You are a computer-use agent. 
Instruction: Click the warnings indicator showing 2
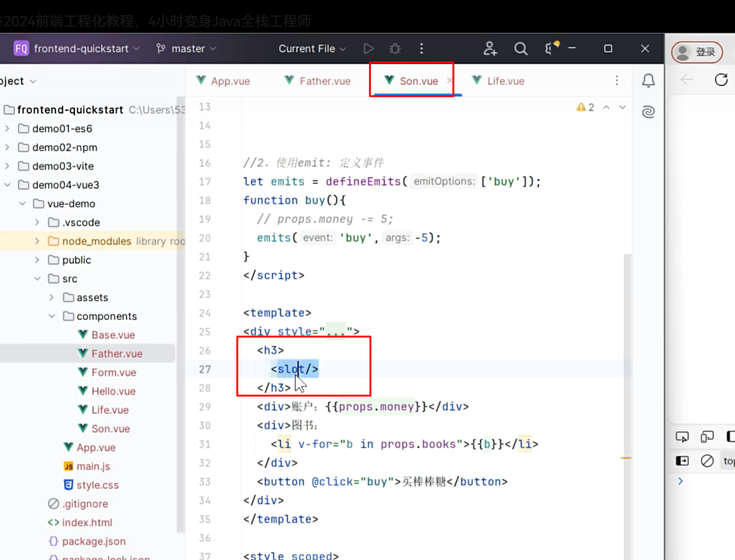tap(585, 107)
